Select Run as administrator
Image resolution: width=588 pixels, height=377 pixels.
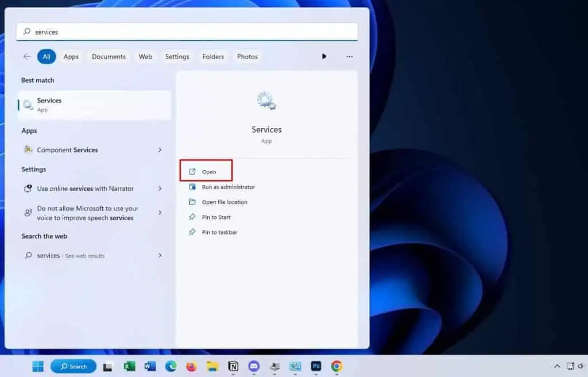229,186
